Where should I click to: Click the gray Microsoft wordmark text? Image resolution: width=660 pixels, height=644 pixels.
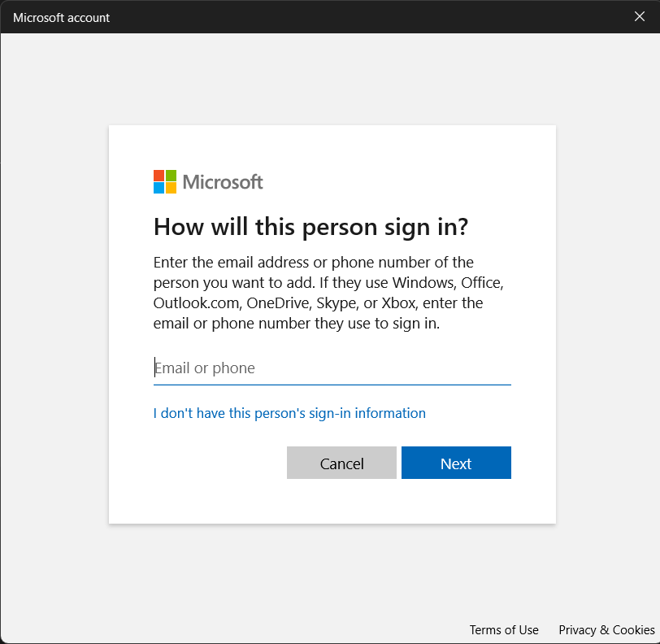(x=223, y=182)
